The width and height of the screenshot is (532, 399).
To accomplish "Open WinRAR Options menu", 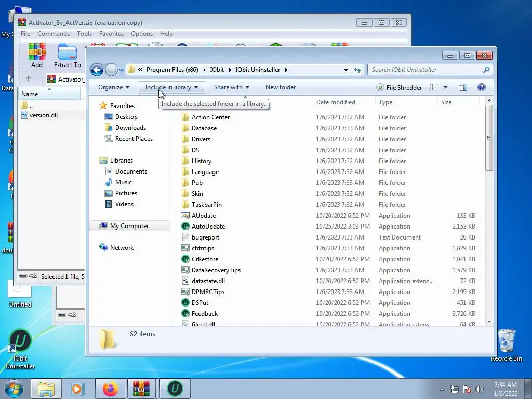I will [142, 34].
